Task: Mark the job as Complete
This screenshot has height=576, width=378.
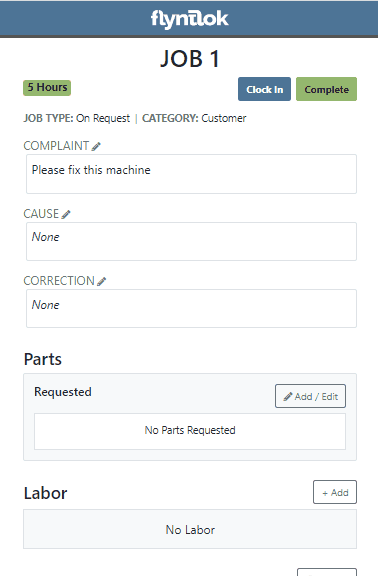Action: click(x=326, y=89)
